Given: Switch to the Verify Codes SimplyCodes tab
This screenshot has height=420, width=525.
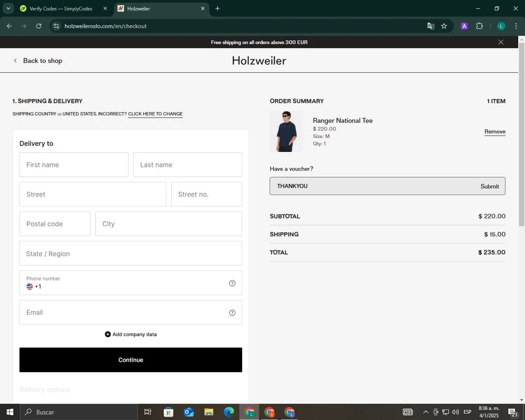Looking at the screenshot, I should (x=61, y=8).
